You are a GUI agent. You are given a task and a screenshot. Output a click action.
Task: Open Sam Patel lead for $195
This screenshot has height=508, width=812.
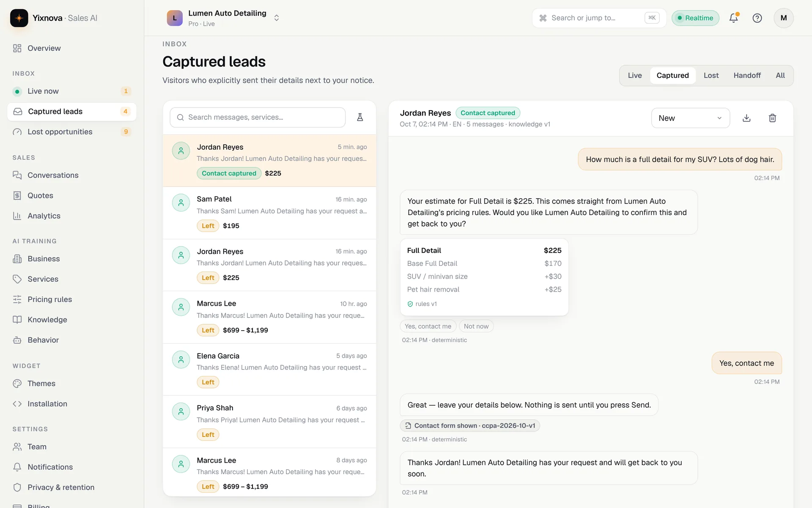click(269, 213)
